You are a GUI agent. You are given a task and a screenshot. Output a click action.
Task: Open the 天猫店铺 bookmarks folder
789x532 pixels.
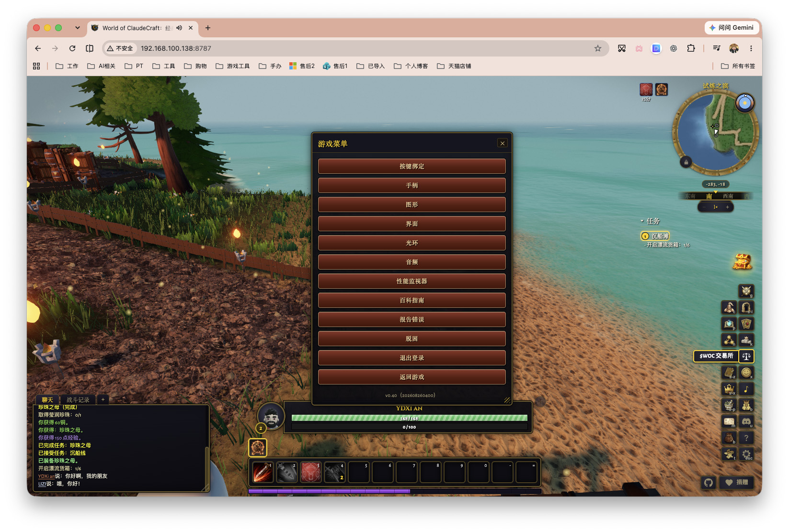tap(454, 66)
